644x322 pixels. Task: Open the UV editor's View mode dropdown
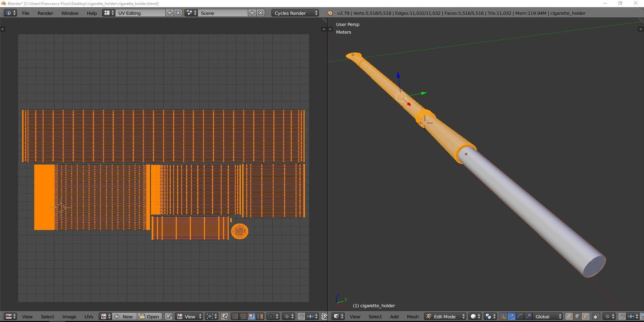pos(189,316)
